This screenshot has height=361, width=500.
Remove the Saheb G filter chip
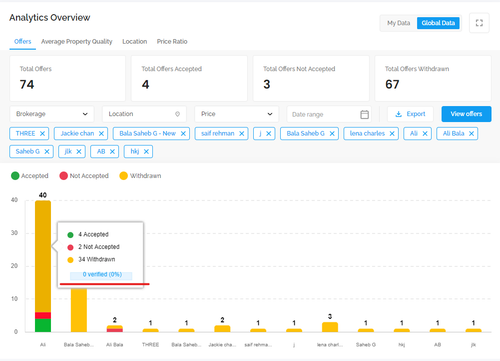coord(47,152)
